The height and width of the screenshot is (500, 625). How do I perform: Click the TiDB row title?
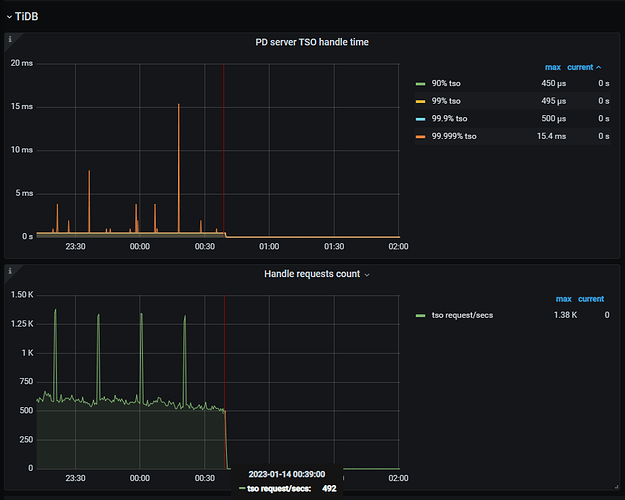click(26, 16)
